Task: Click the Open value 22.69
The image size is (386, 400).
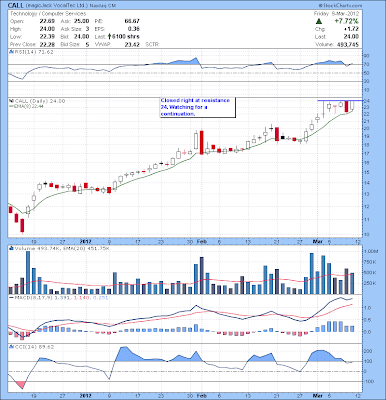Action: click(47, 21)
